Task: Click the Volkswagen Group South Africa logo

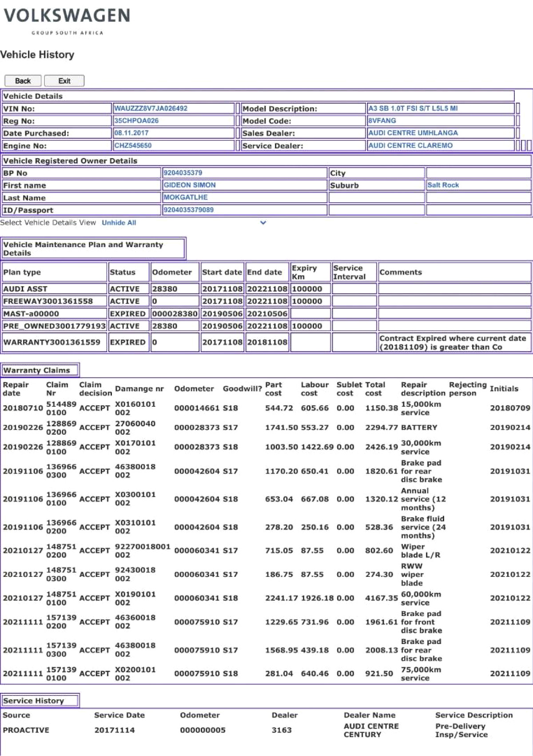Action: pos(67,20)
